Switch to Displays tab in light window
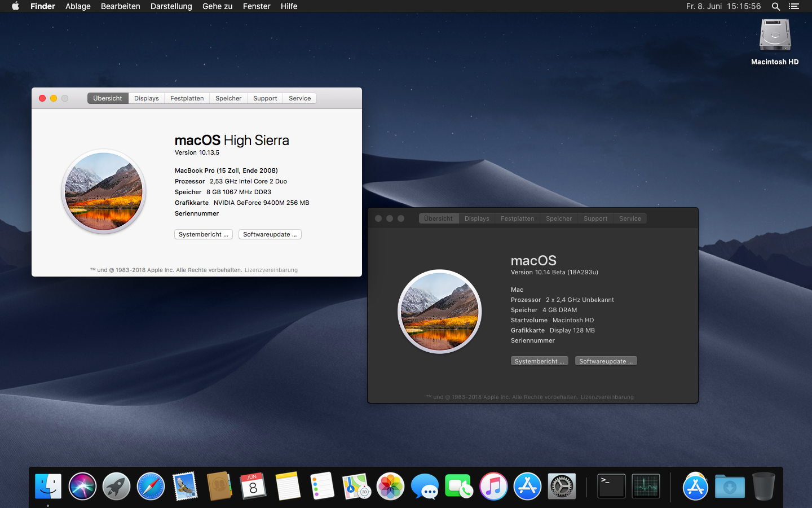 pyautogui.click(x=147, y=98)
